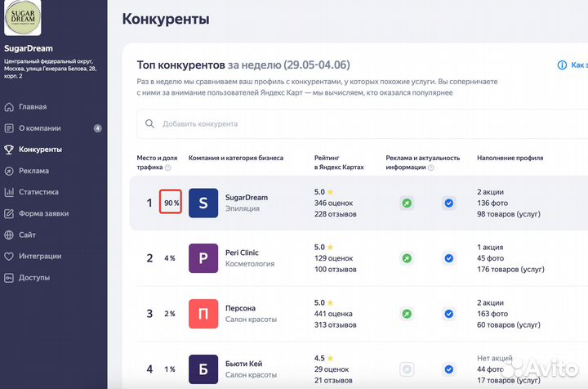This screenshot has width=588, height=389.
Task: Click blue verified checkmark in SugarDream row
Action: [449, 203]
